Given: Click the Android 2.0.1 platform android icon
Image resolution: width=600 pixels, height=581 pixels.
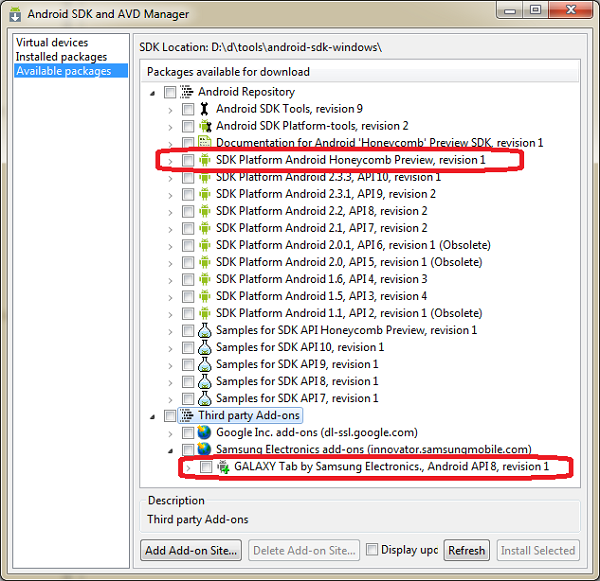Looking at the screenshot, I should pos(205,245).
